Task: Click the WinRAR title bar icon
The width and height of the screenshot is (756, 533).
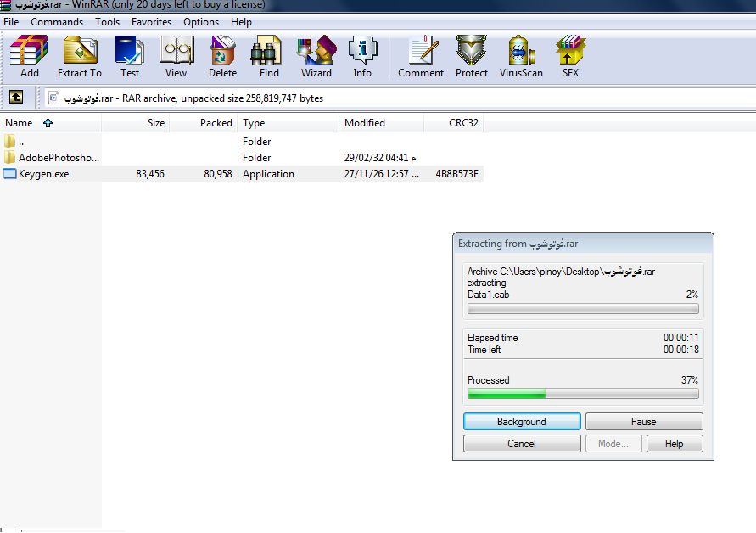Action: tap(5, 5)
